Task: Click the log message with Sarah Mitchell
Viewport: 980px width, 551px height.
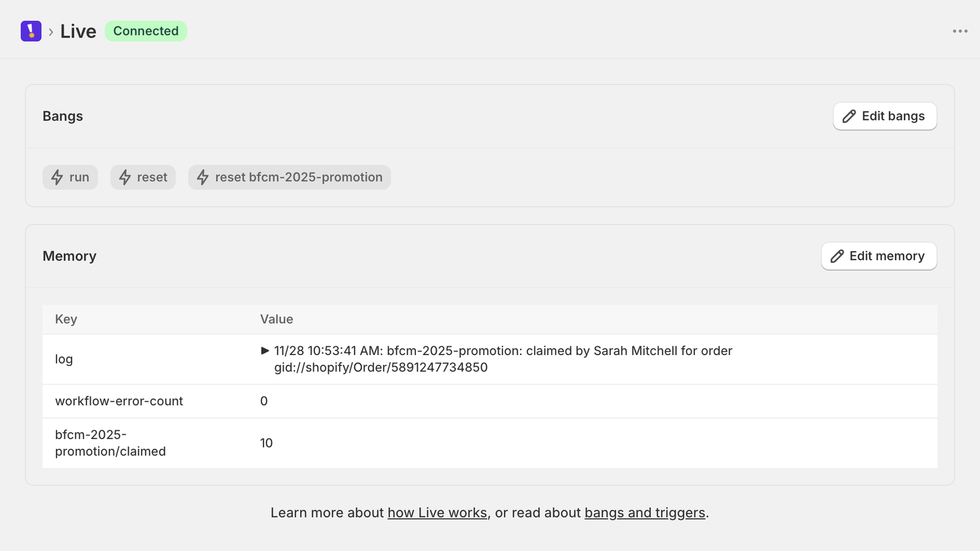Action: pos(503,359)
